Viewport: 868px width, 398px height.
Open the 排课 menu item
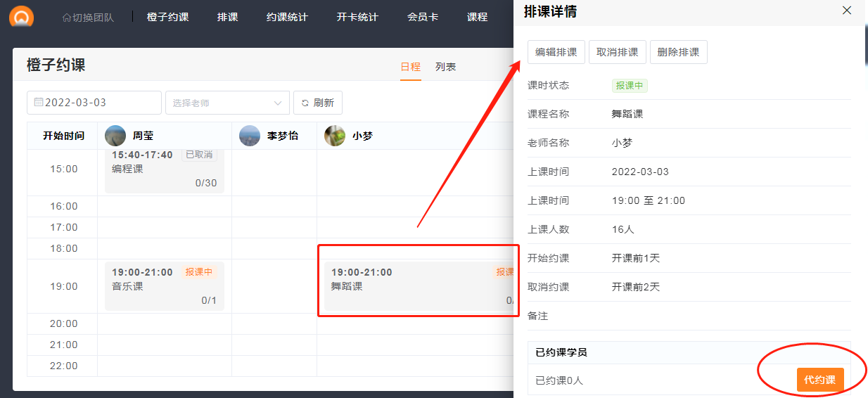(x=227, y=17)
